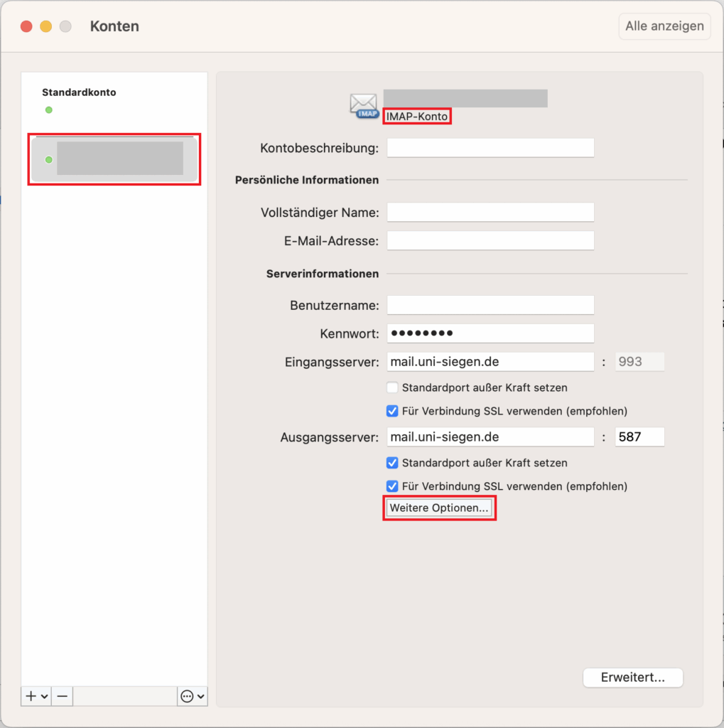The height and width of the screenshot is (728, 724).
Task: Select the highlighted IMAP account in sidebar
Action: coord(114,159)
